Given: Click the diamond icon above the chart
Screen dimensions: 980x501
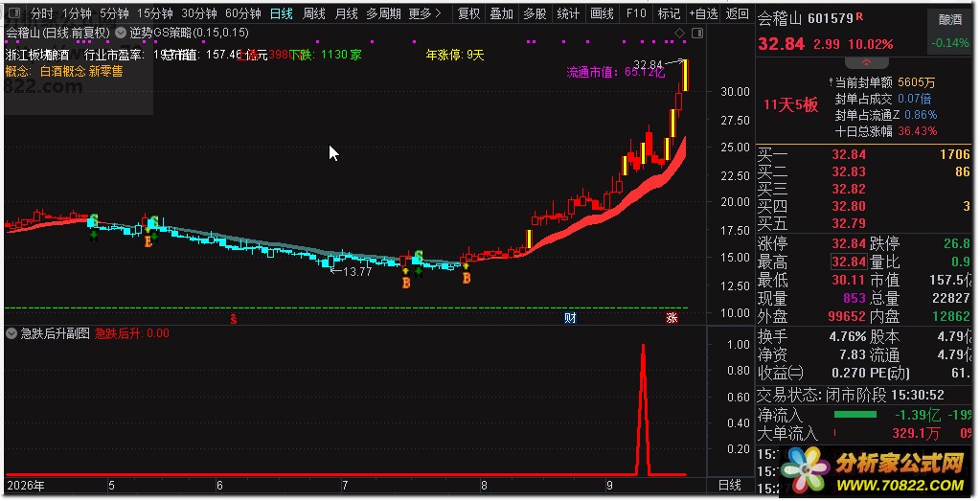Looking at the screenshot, I should tap(679, 34).
